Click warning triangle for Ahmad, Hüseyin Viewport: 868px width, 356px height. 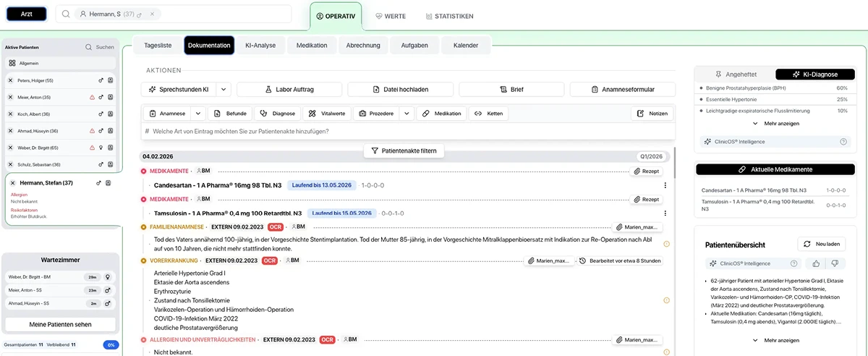pyautogui.click(x=92, y=131)
